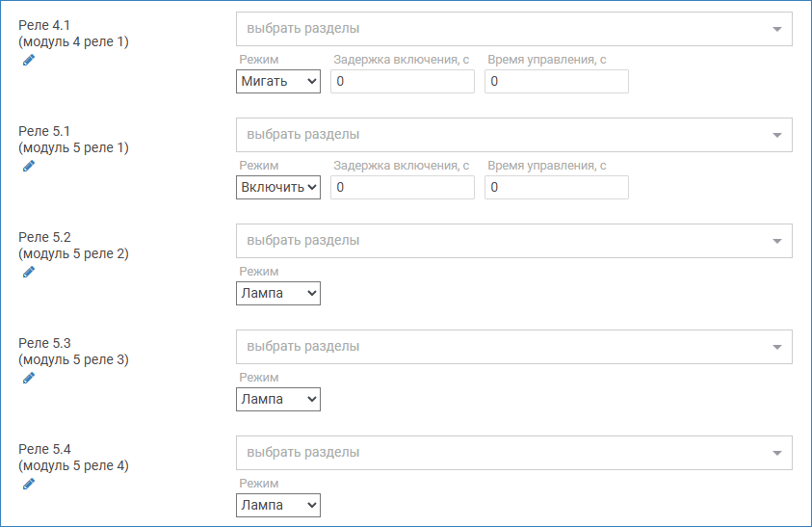Click the 'Режим' label of Реле 5.4

point(259,484)
